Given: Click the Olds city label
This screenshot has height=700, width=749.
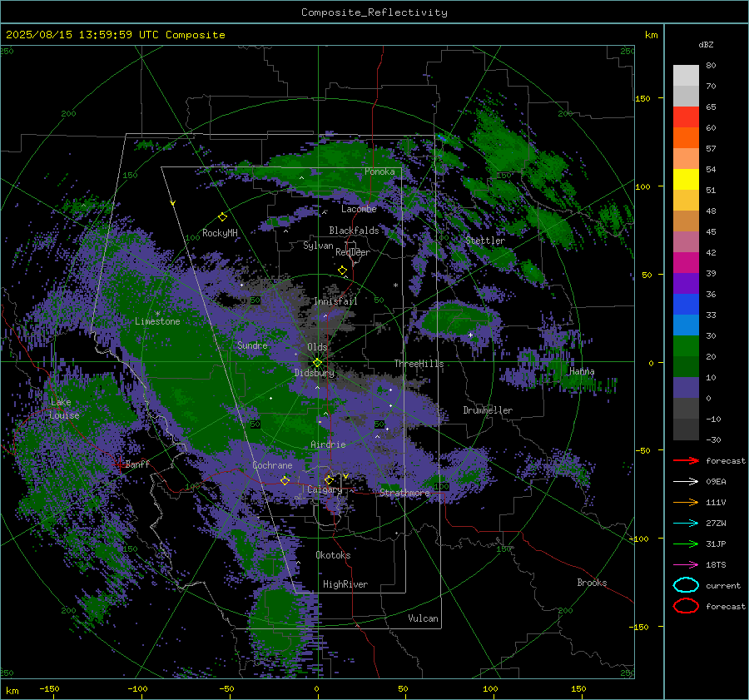Looking at the screenshot, I should click(x=317, y=347).
